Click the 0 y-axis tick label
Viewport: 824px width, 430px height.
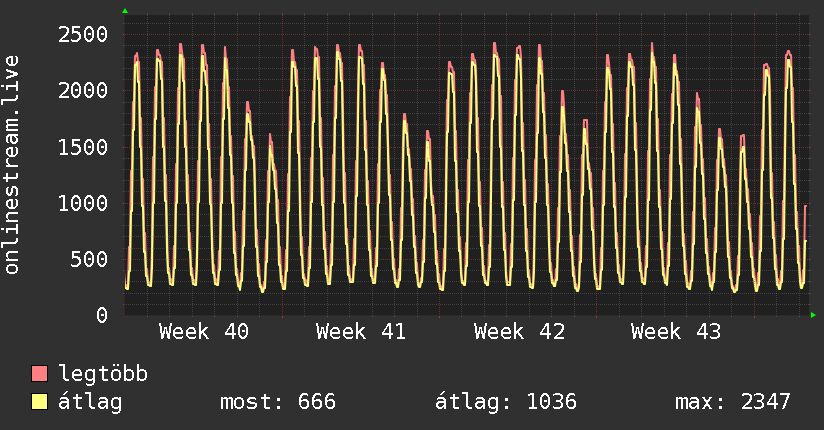(102, 315)
